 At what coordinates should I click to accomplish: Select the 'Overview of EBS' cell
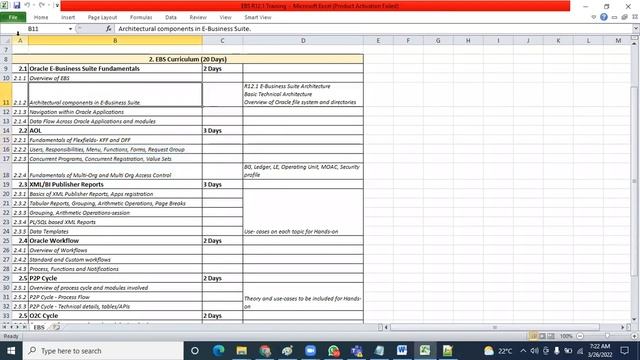tap(115, 78)
